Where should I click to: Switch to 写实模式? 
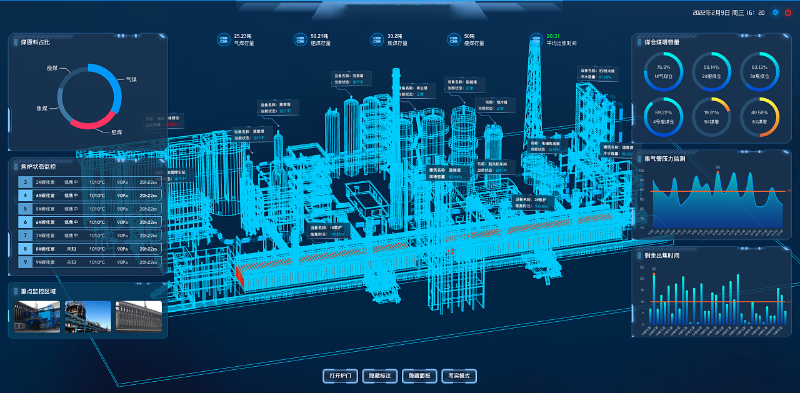[460, 376]
